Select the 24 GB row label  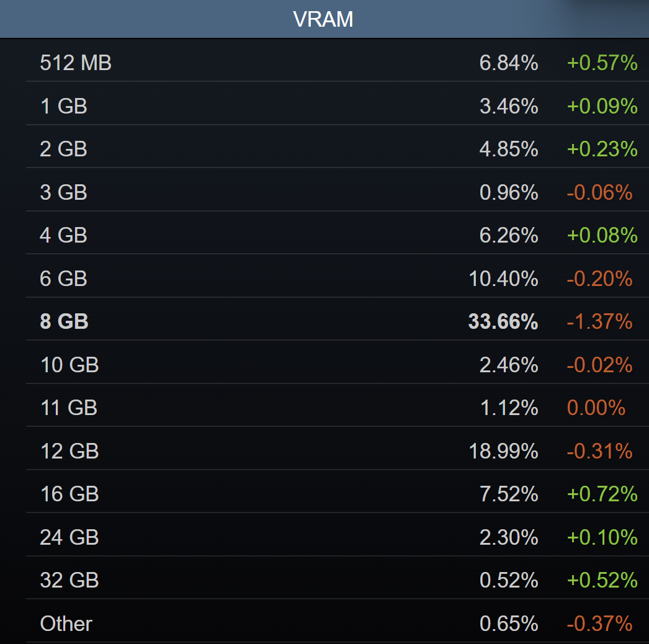[x=69, y=537]
